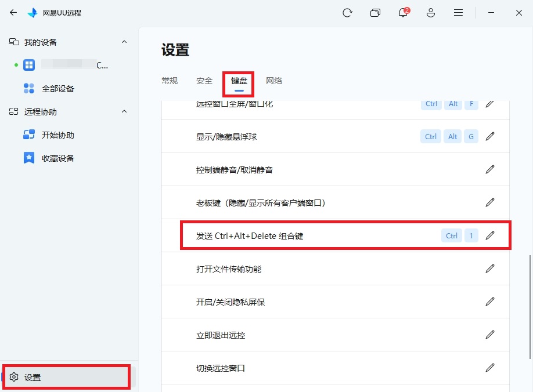
Task: Refresh using the circular arrow icon
Action: (x=347, y=13)
